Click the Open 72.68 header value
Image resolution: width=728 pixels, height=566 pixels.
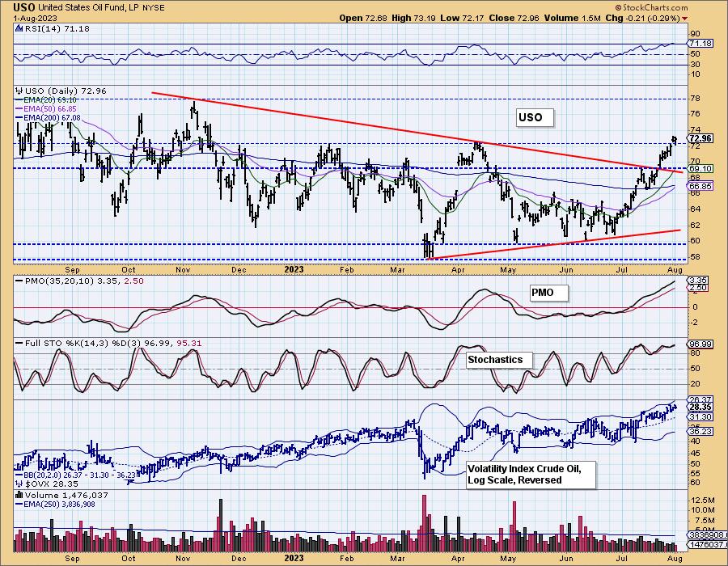pos(363,18)
